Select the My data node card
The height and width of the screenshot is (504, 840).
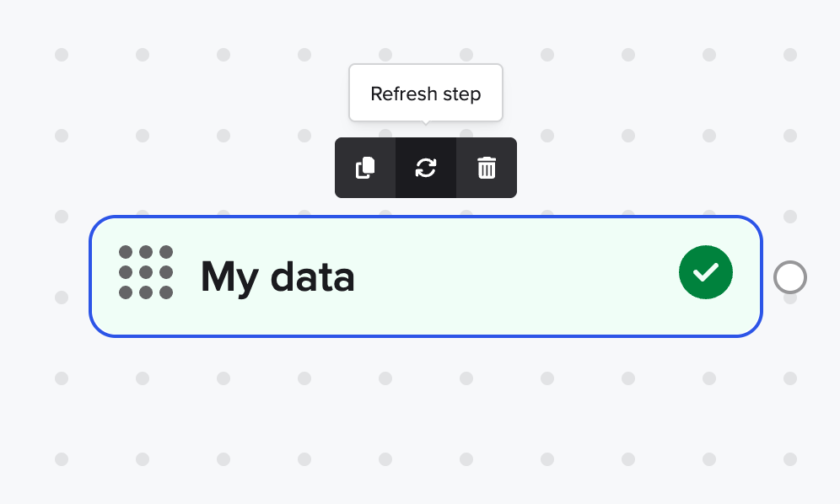pos(426,276)
